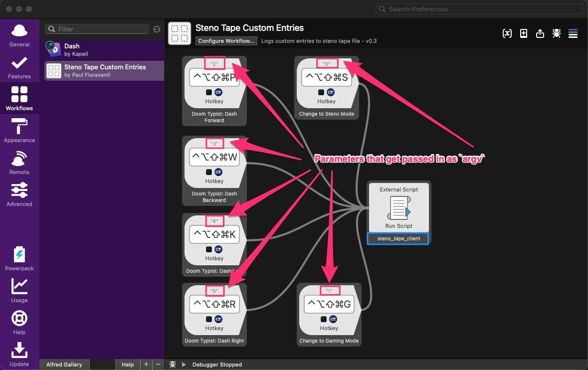Open the Appearance section
This screenshot has height=370, width=588.
pyautogui.click(x=19, y=131)
